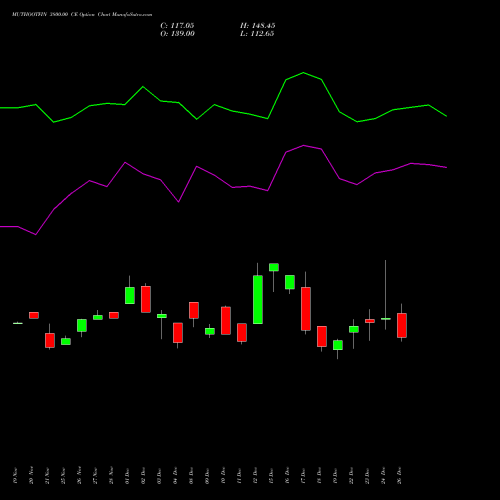Click the green candle for 26 Nov

(x=82, y=325)
